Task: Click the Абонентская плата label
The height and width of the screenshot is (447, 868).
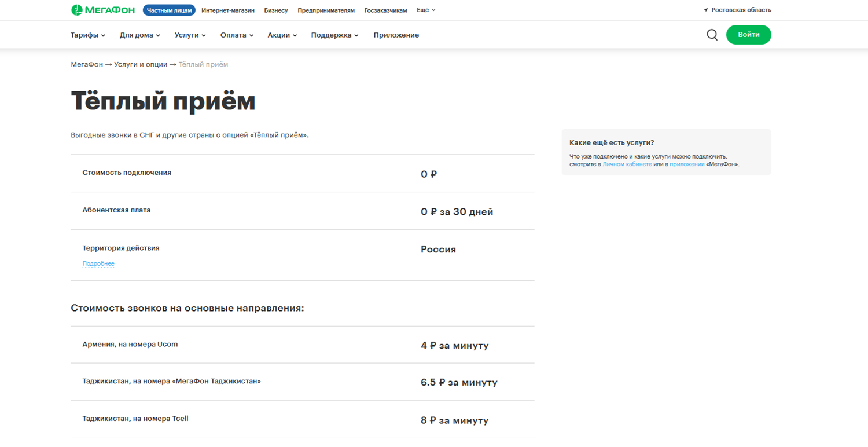Action: point(116,210)
